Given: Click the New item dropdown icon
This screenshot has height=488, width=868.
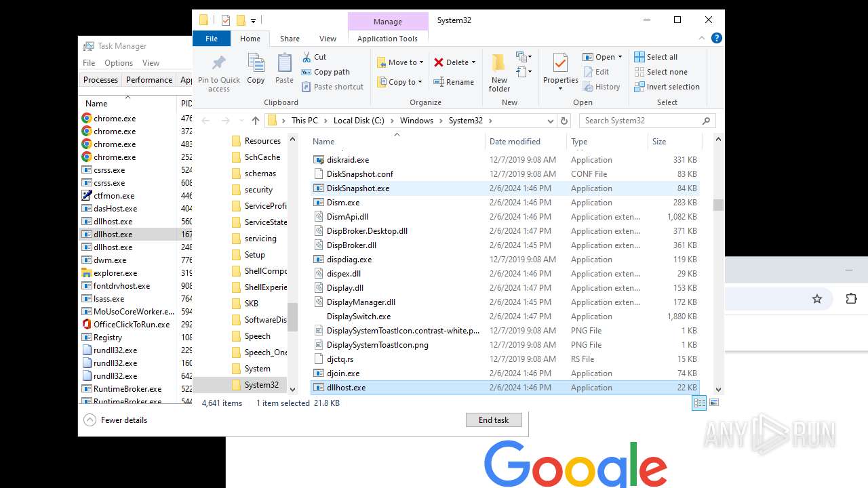Looking at the screenshot, I should click(524, 57).
